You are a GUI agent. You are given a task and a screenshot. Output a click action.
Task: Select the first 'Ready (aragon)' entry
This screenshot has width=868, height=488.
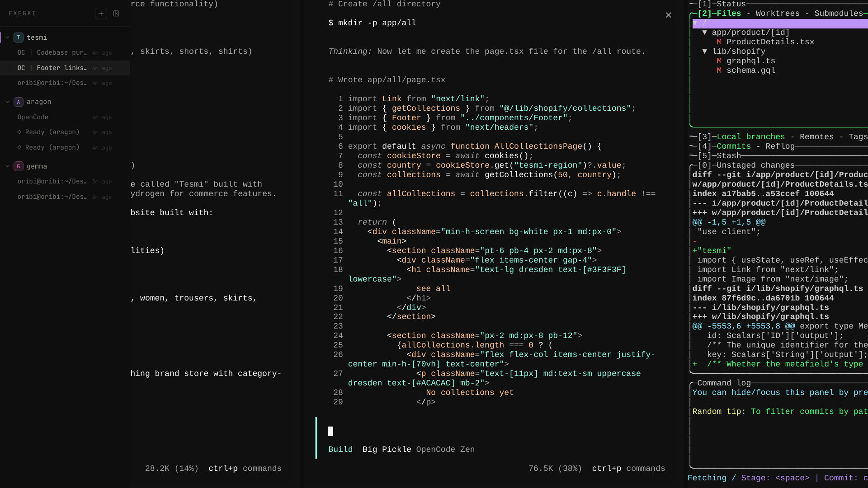coord(65,132)
